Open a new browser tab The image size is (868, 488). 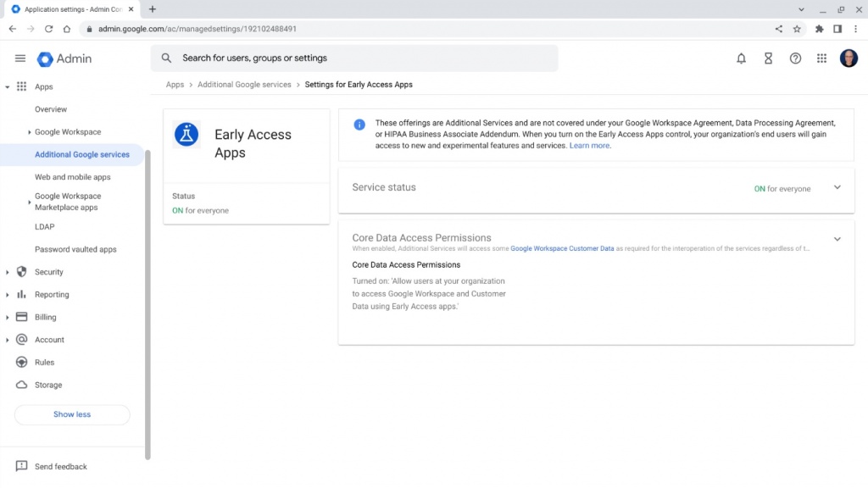[153, 8]
